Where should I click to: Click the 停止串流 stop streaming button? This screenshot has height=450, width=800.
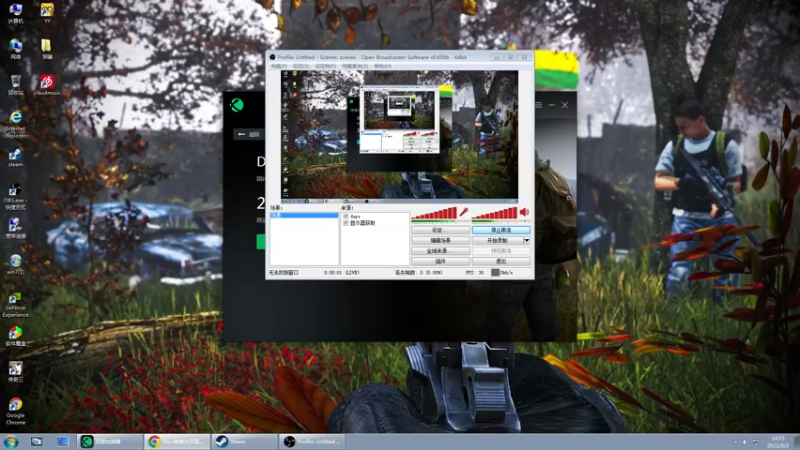pyautogui.click(x=501, y=230)
